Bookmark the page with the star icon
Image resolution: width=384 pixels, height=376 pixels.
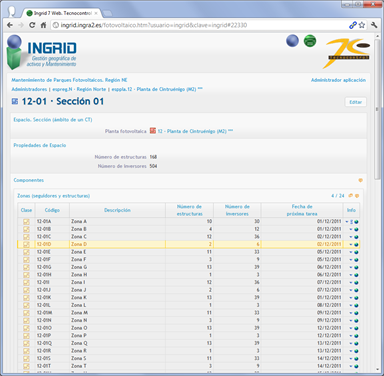click(x=362, y=25)
